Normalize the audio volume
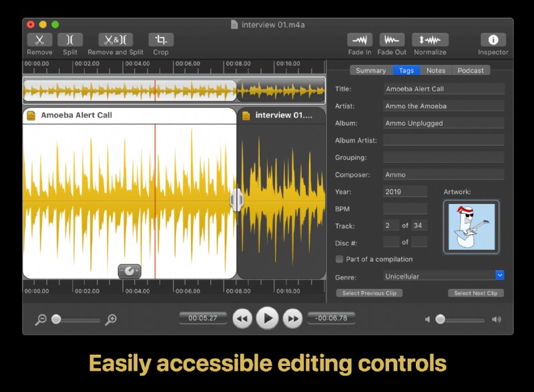 (x=430, y=40)
